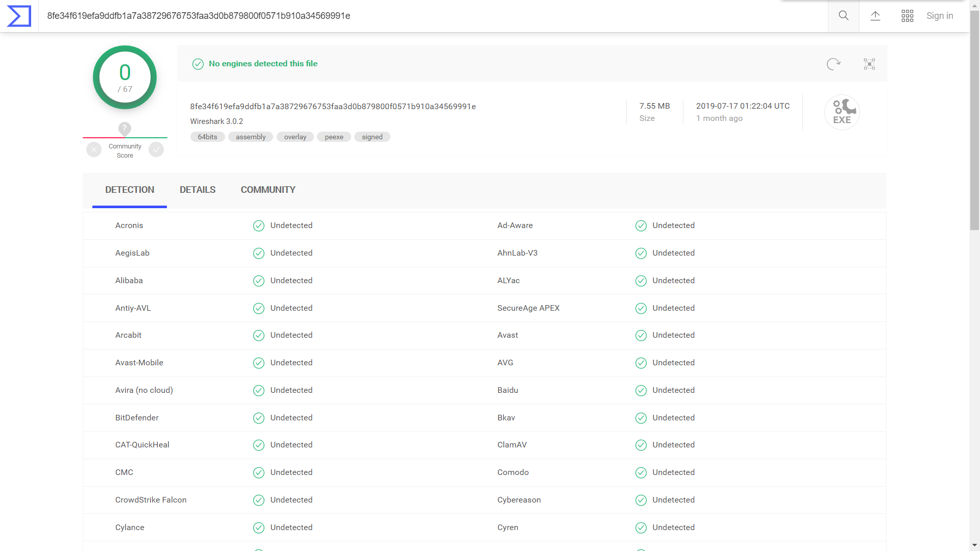
Task: Click the AhnLab-V3 undetected check icon
Action: pyautogui.click(x=641, y=253)
